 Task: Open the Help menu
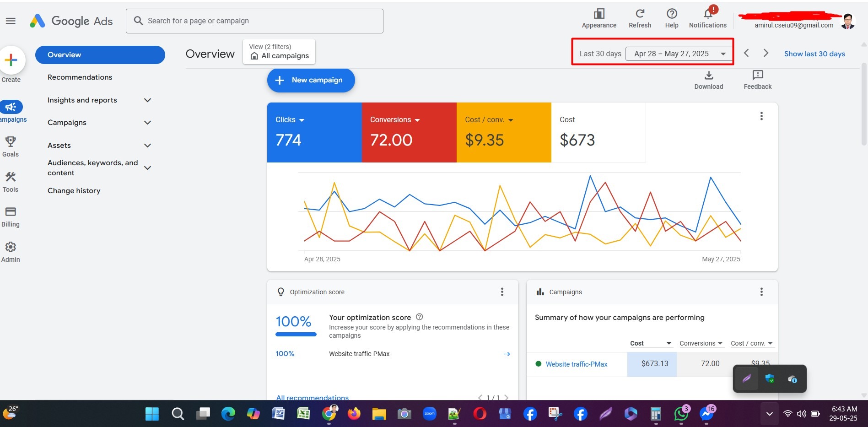pyautogui.click(x=672, y=19)
